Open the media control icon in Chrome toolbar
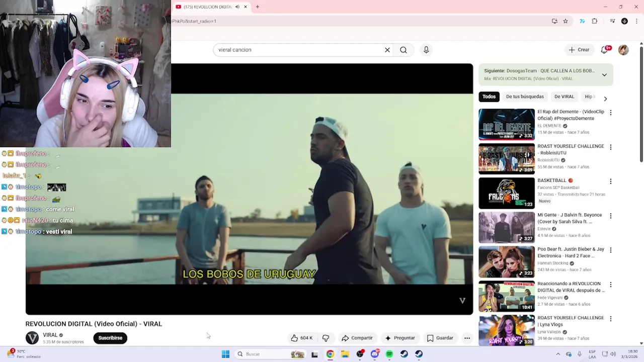Viewport: 644px width, 362px height. tap(612, 21)
